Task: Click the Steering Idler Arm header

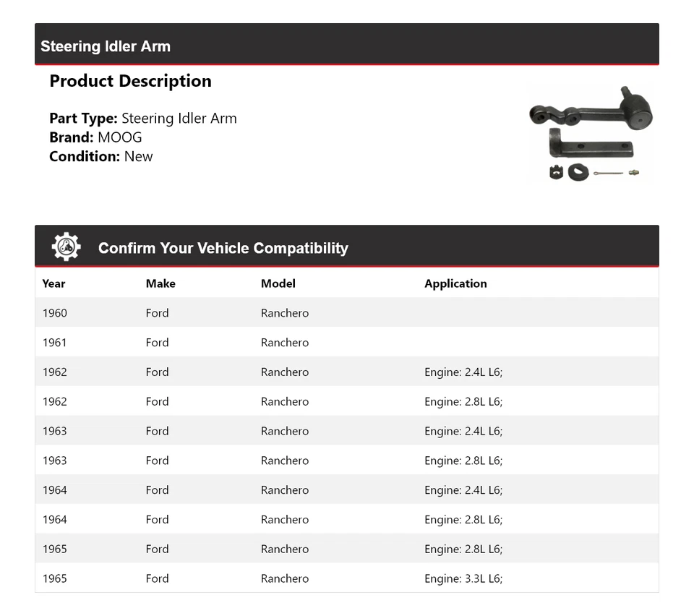Action: [x=106, y=46]
